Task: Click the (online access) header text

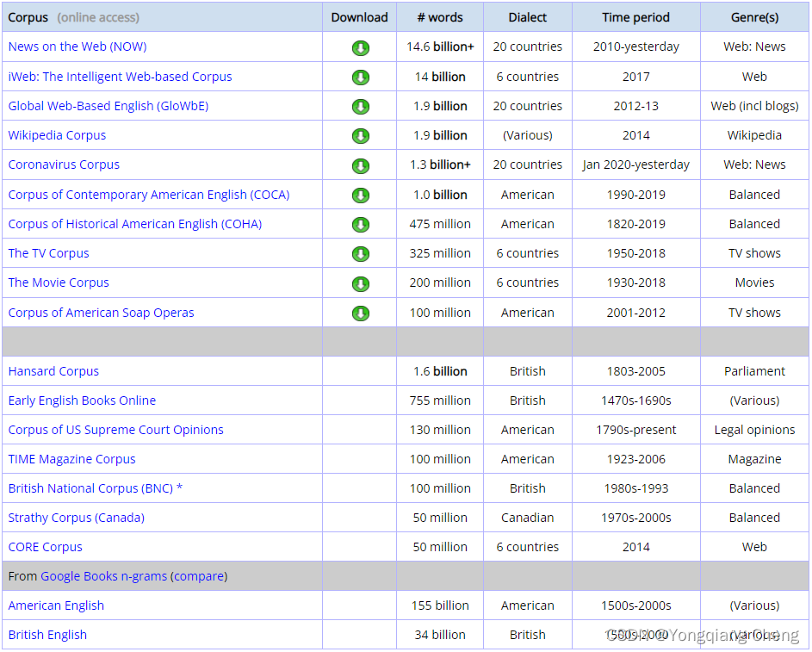Action: click(98, 17)
